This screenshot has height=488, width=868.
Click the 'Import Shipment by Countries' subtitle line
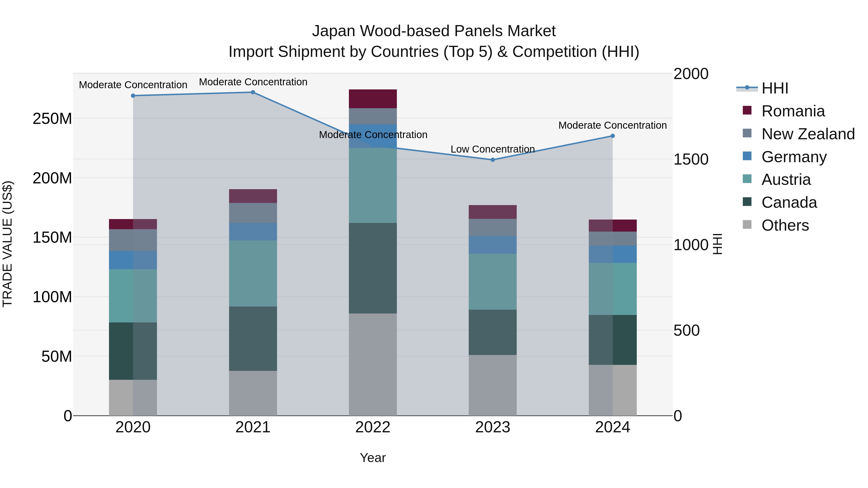click(x=434, y=52)
